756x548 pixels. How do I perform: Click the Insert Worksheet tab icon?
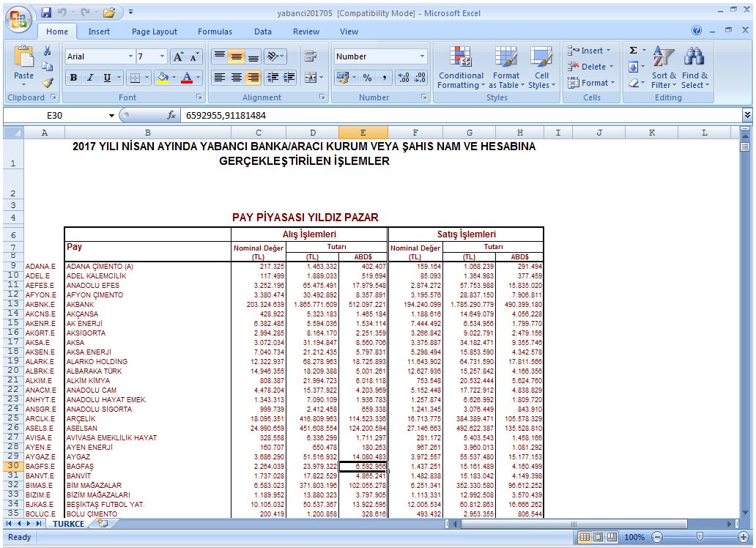point(103,523)
